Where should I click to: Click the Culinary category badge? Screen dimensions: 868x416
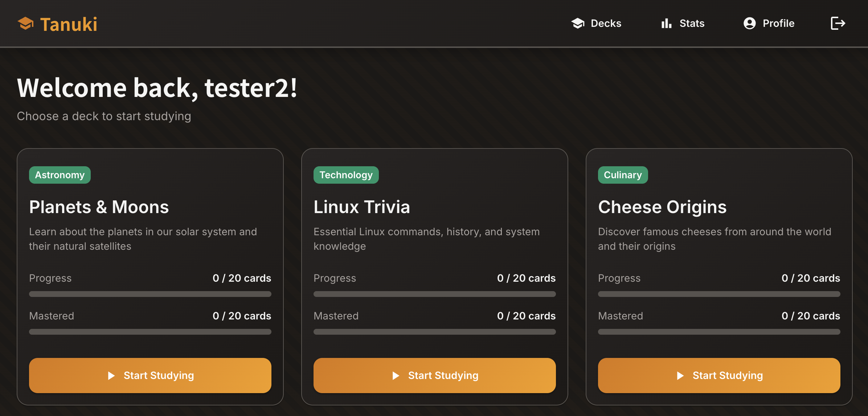click(x=623, y=175)
